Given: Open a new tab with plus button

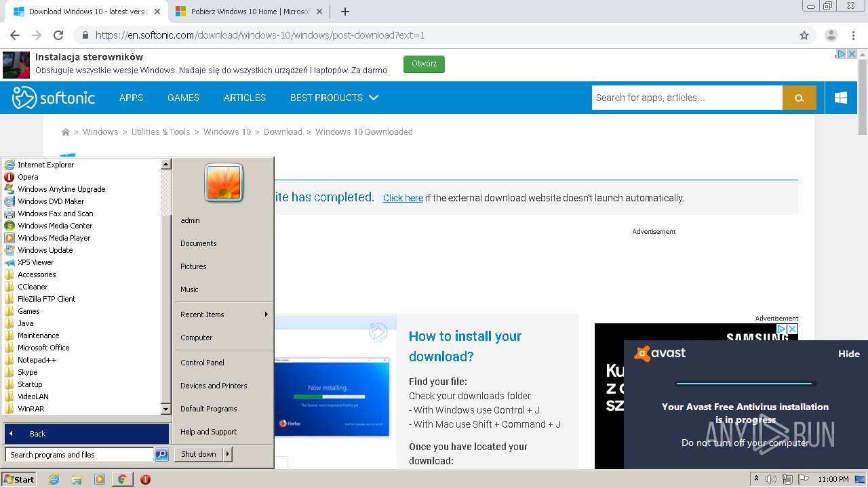Looking at the screenshot, I should (x=345, y=12).
